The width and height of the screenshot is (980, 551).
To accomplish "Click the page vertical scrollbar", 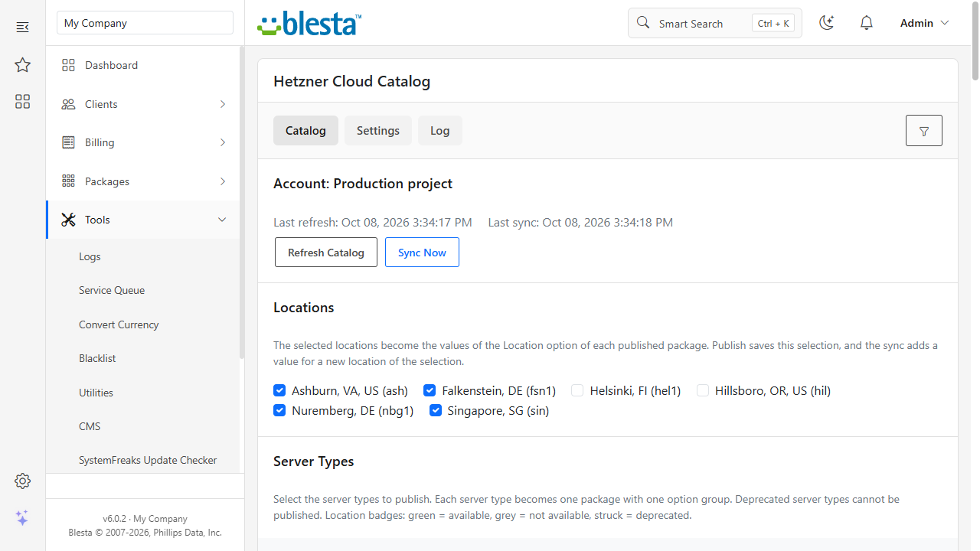I will (x=975, y=42).
